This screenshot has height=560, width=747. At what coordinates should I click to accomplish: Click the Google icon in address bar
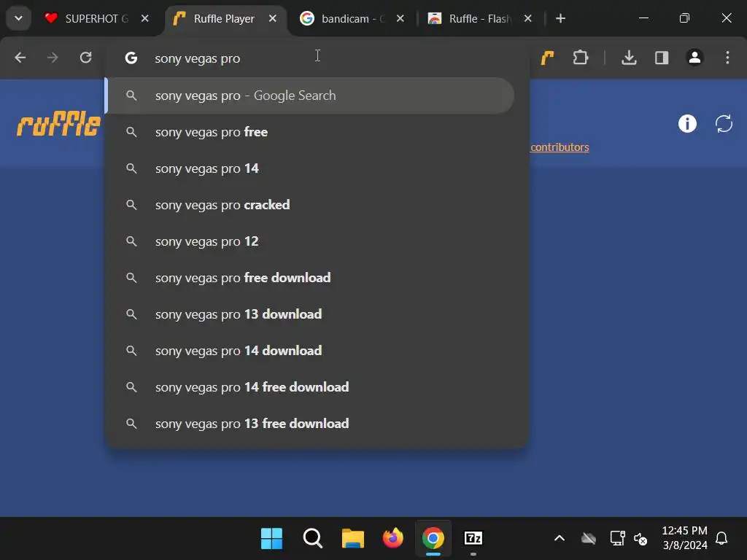click(x=131, y=58)
